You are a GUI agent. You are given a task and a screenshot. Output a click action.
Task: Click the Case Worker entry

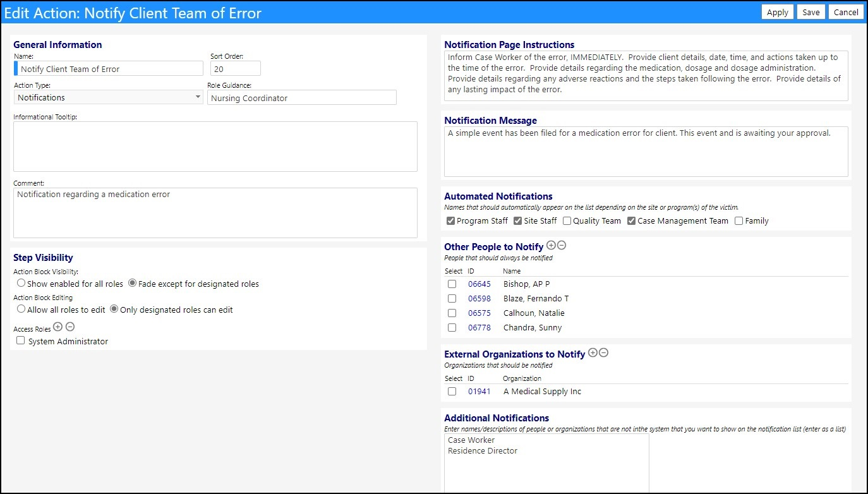pos(471,440)
